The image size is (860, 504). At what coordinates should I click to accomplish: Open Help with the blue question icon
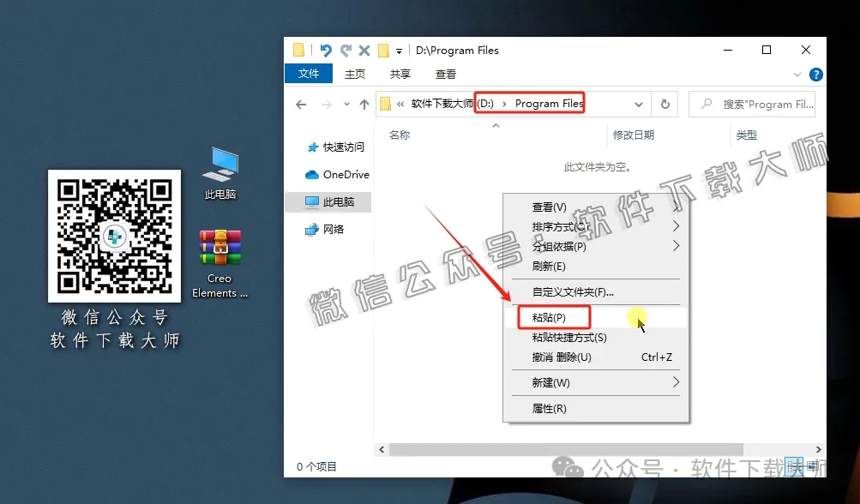[x=815, y=74]
